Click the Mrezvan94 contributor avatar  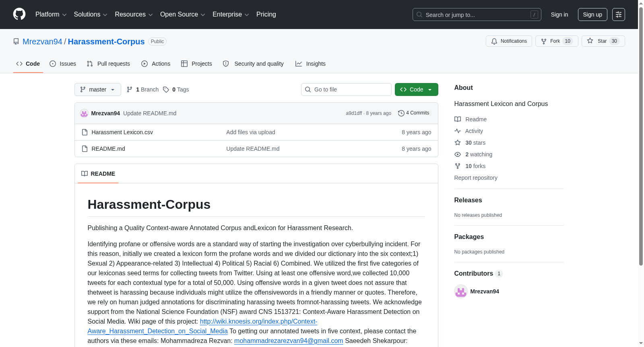(x=461, y=291)
